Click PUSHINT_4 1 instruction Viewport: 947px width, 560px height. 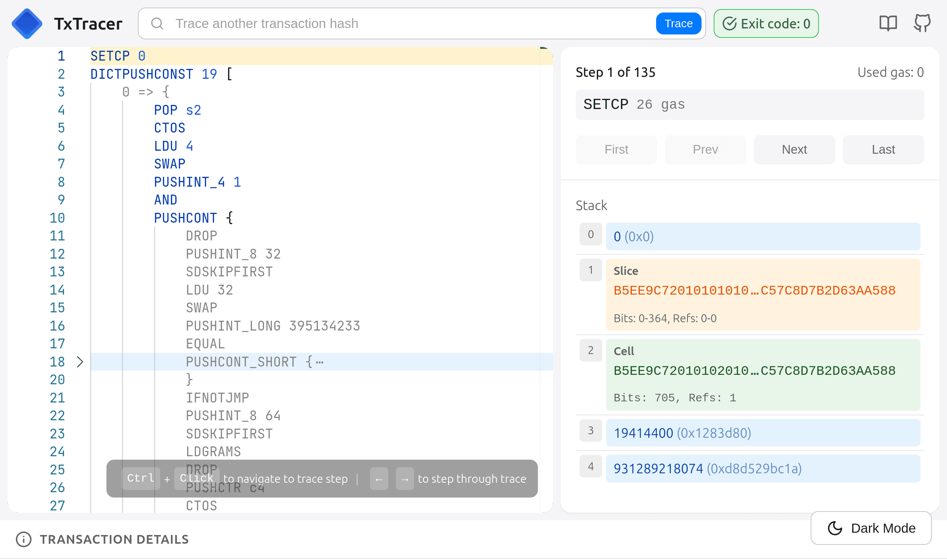coord(197,182)
